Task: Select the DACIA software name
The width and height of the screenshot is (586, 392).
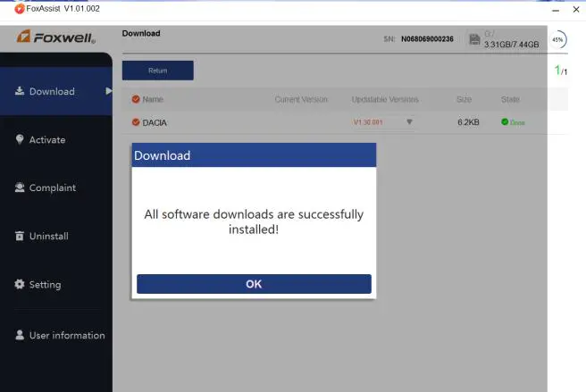Action: coord(155,122)
